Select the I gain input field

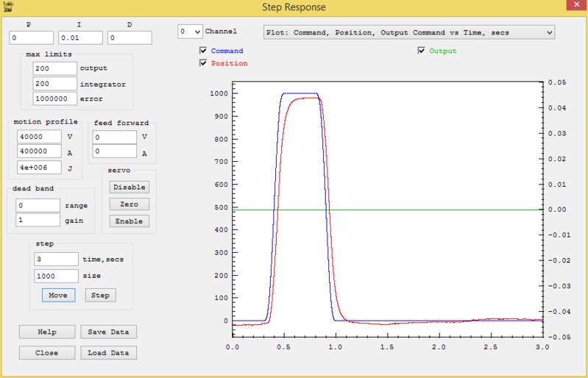(80, 38)
